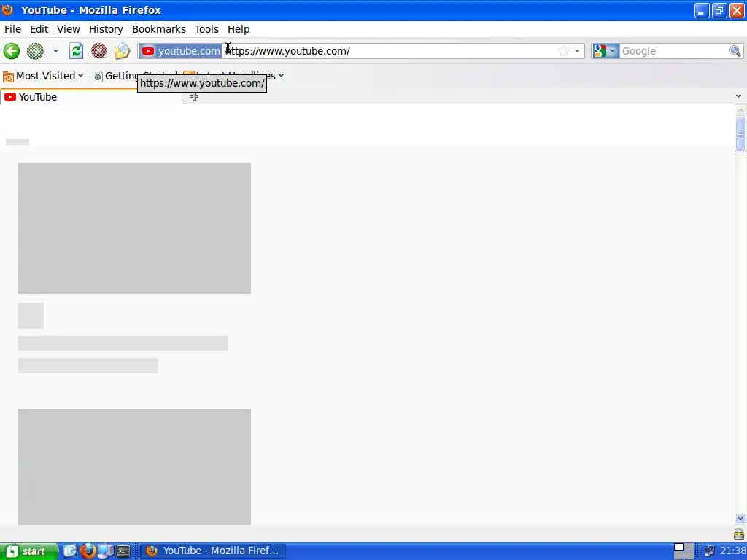Screen dimensions: 747x560
Task: Click the third quick launch icon
Action: pos(105,551)
